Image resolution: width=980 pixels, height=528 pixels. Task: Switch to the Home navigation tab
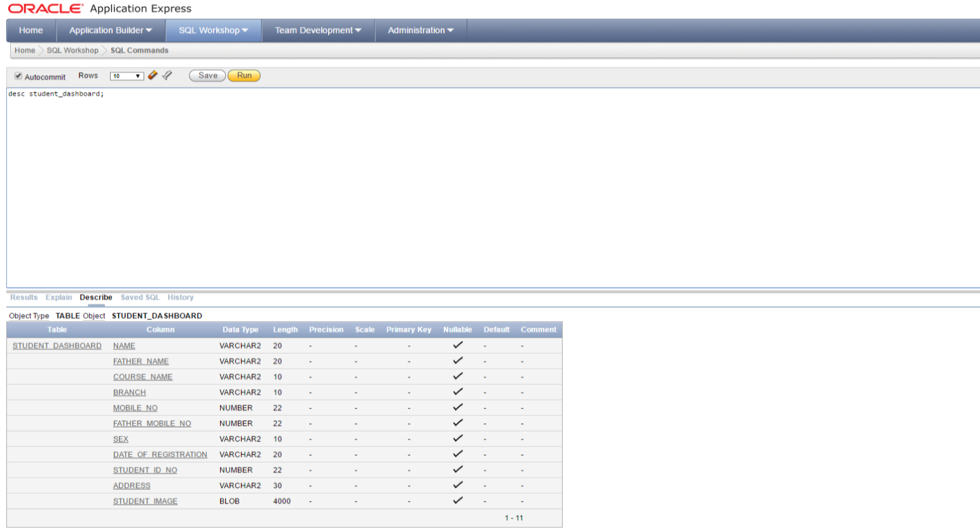tap(31, 30)
